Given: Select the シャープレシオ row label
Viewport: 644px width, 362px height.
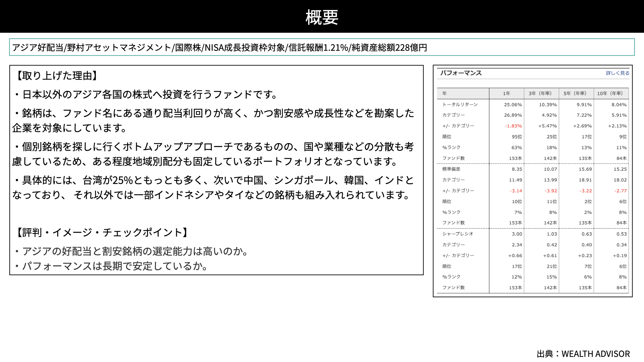Looking at the screenshot, I should [458, 234].
